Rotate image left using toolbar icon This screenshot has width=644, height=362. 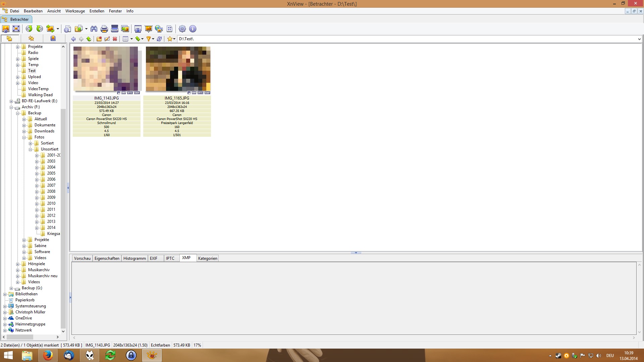(29, 29)
